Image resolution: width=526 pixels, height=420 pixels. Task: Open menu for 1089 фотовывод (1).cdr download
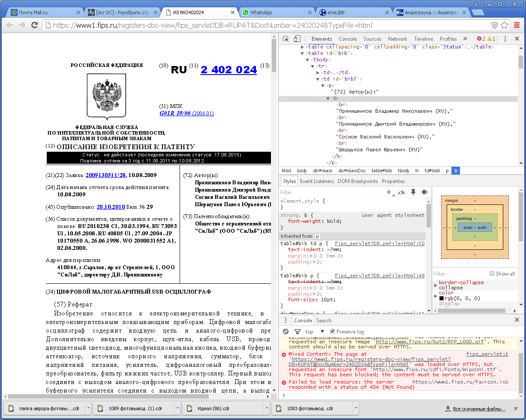pyautogui.click(x=177, y=408)
